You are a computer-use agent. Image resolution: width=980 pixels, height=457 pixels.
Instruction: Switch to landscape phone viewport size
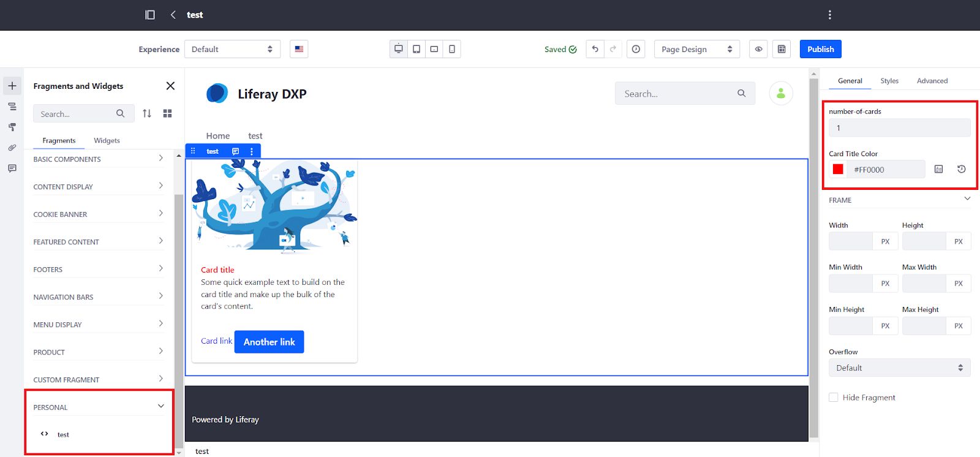[x=434, y=49]
